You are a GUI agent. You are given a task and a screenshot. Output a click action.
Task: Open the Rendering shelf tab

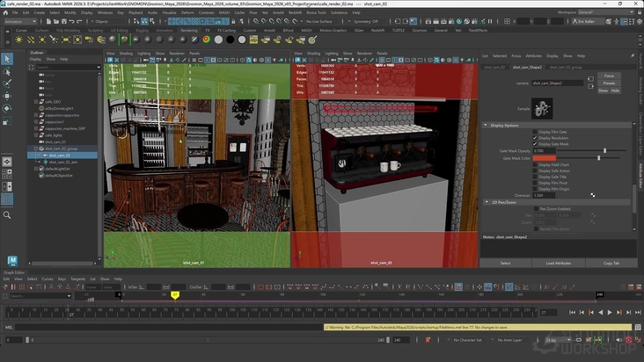(x=189, y=30)
